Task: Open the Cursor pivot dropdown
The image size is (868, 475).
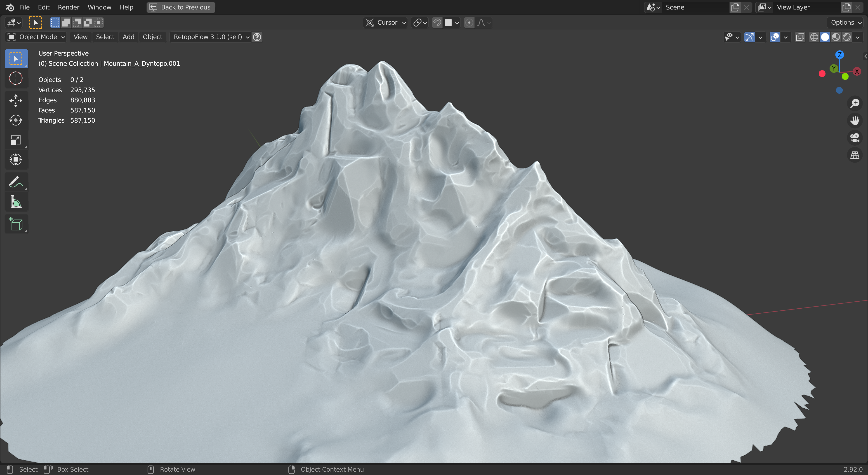Action: click(x=386, y=23)
